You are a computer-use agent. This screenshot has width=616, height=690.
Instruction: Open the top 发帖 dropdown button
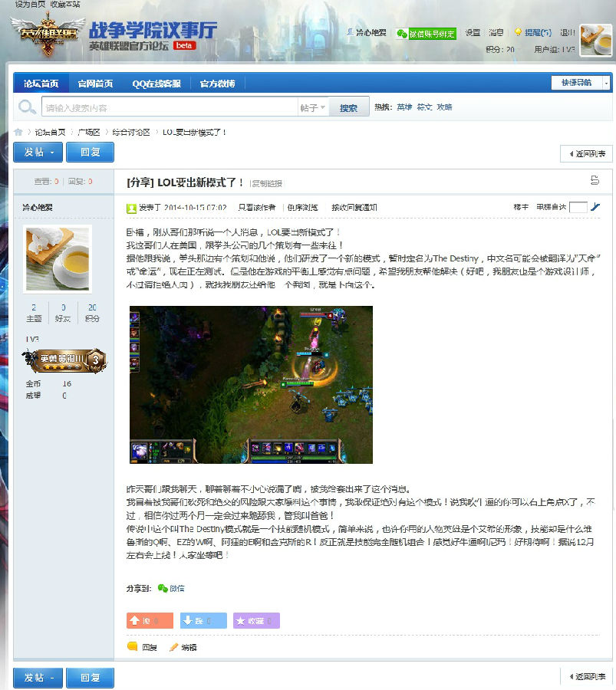[x=38, y=153]
